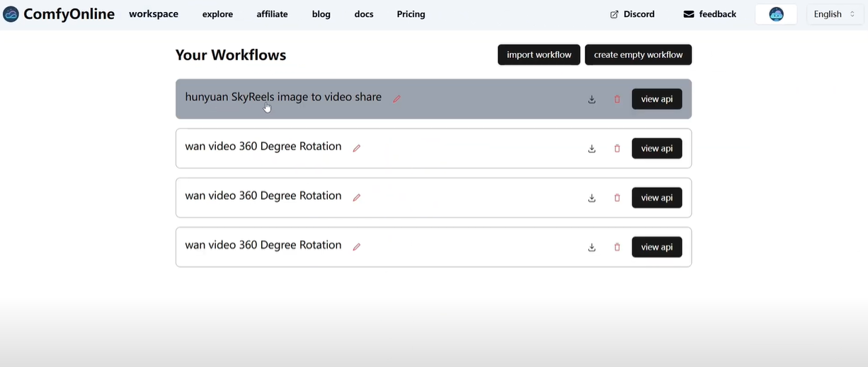Screen dimensions: 868x367
Task: Click the import workflow button
Action: point(539,55)
